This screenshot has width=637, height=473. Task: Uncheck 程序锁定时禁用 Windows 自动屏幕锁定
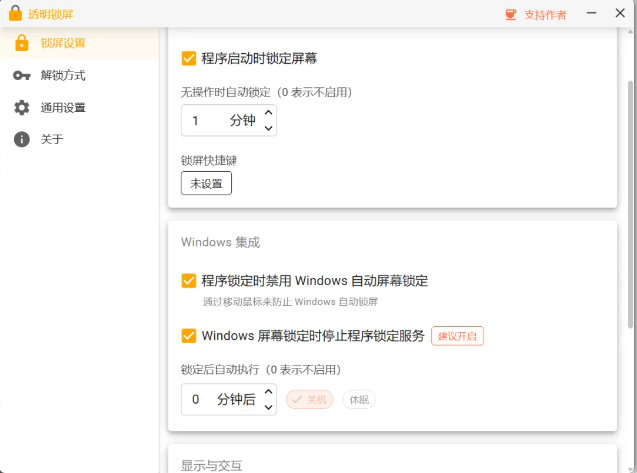point(189,280)
